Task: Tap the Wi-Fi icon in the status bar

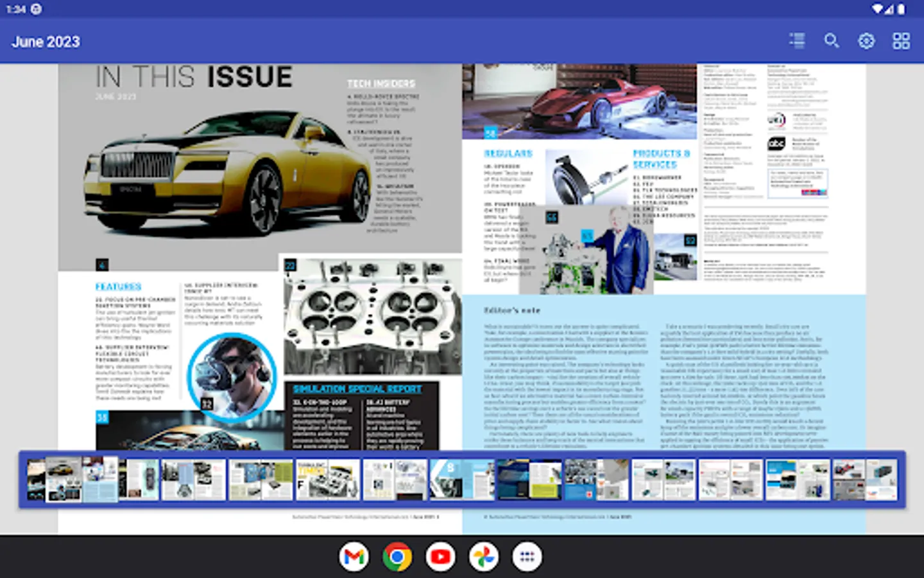Action: [877, 9]
